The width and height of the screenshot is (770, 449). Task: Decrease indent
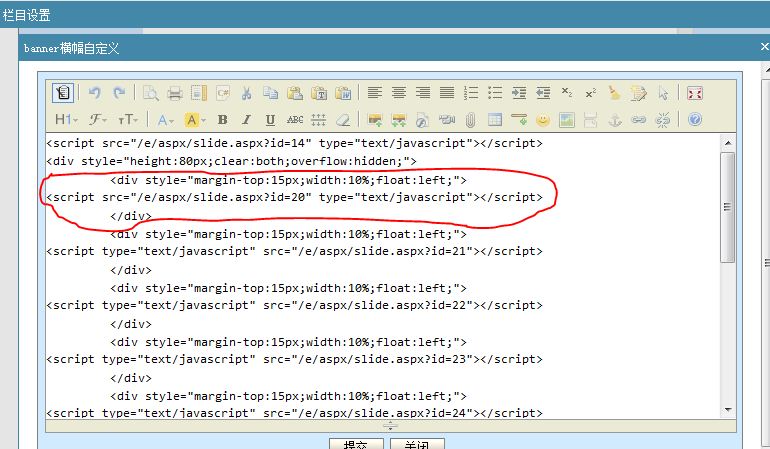[x=543, y=93]
